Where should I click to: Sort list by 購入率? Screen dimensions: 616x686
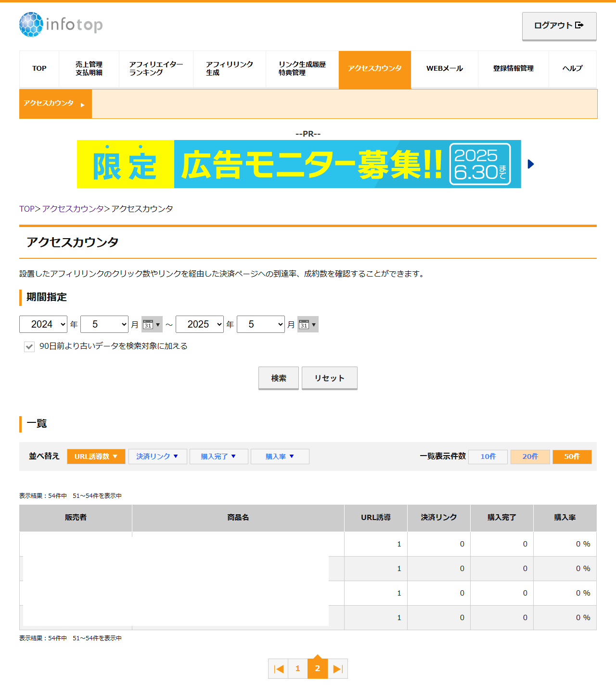coord(280,457)
